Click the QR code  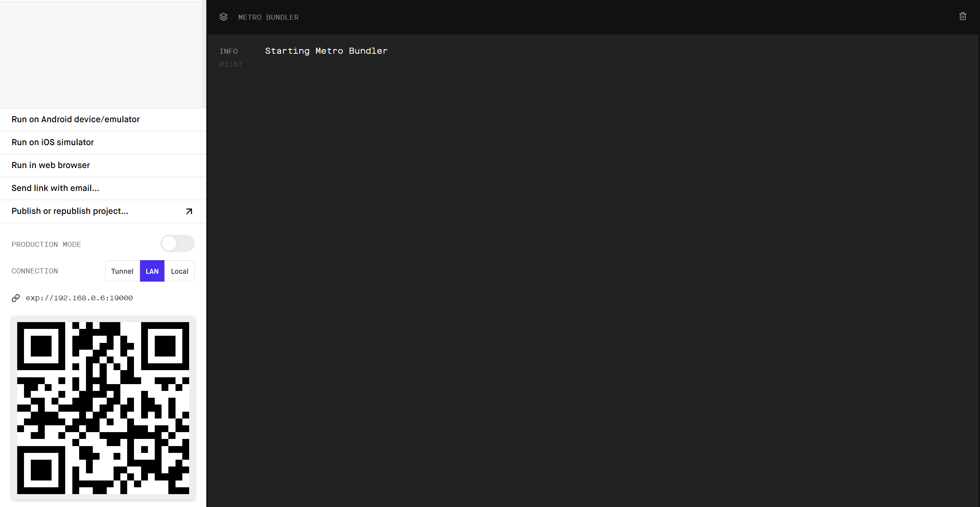tap(103, 409)
